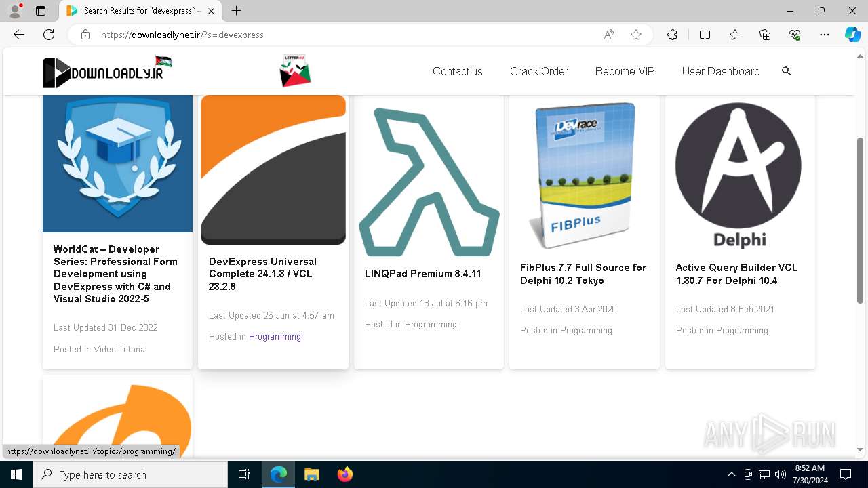Click Last Updated 3 Apr 2020 text
This screenshot has height=488, width=868.
click(568, 309)
